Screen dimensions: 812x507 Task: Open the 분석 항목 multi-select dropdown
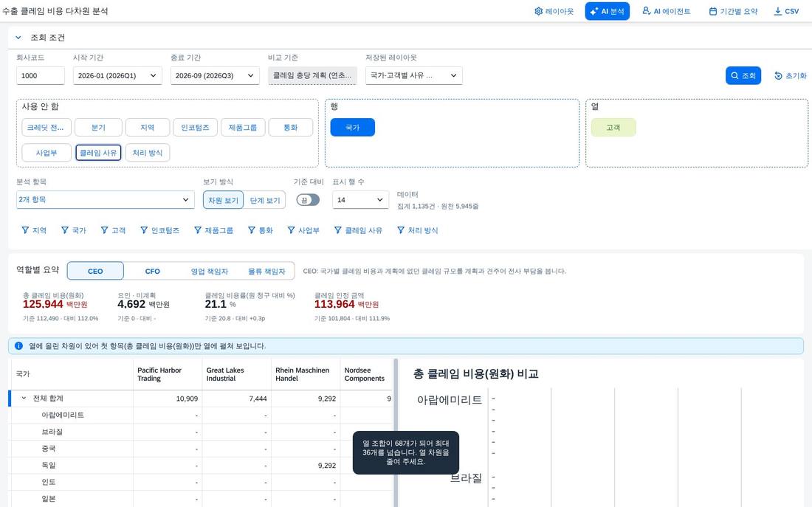(x=105, y=200)
